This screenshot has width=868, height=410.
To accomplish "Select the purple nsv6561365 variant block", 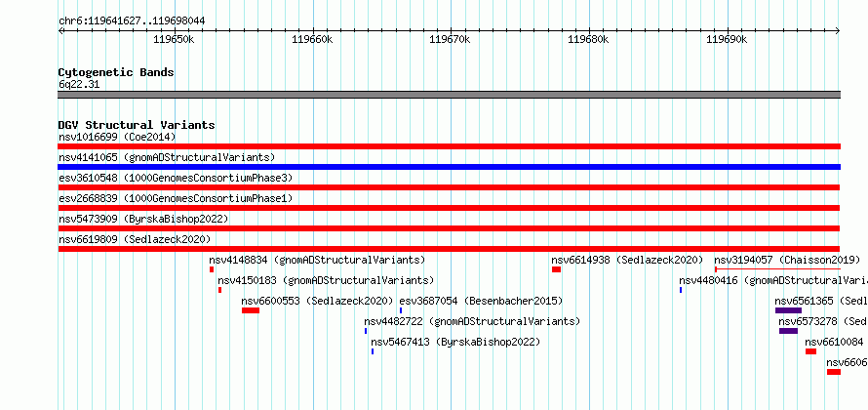I will pyautogui.click(x=788, y=310).
